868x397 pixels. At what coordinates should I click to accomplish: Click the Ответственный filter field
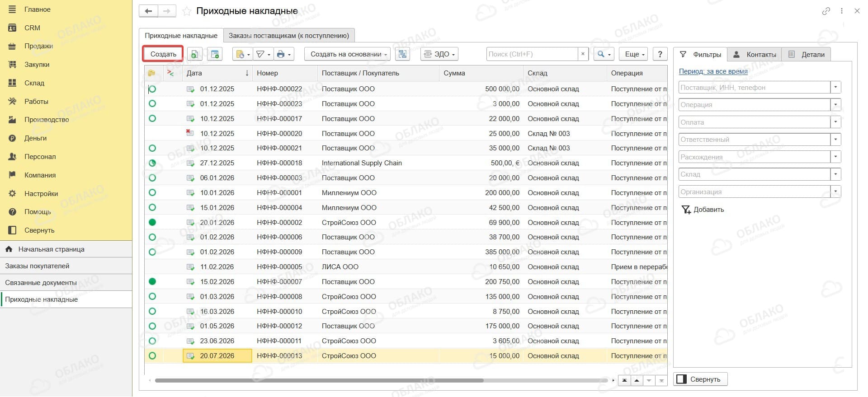(755, 140)
